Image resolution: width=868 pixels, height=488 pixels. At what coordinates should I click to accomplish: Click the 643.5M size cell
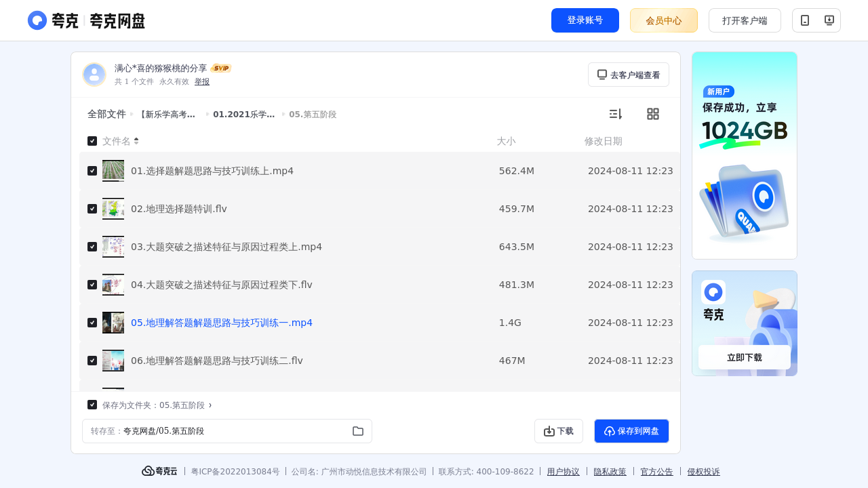click(517, 247)
